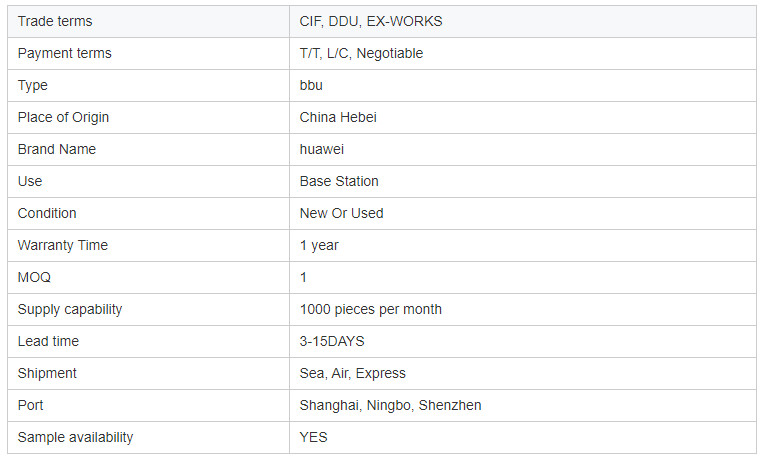Click Sea, Air, Express shipment value

352,373
